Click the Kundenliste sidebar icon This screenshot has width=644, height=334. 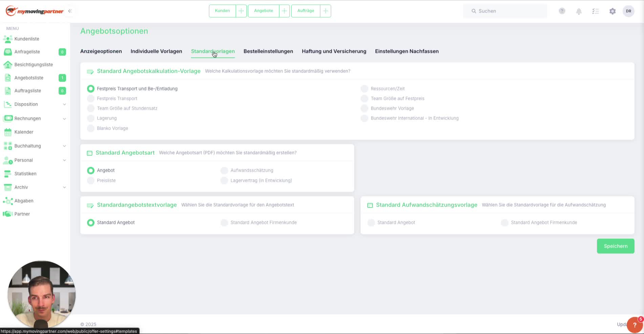pyautogui.click(x=7, y=39)
